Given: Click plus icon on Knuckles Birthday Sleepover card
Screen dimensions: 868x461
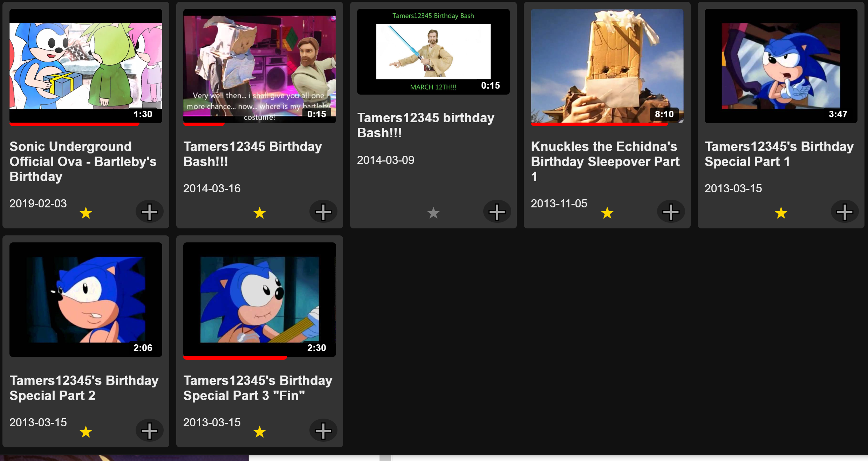Looking at the screenshot, I should click(671, 212).
